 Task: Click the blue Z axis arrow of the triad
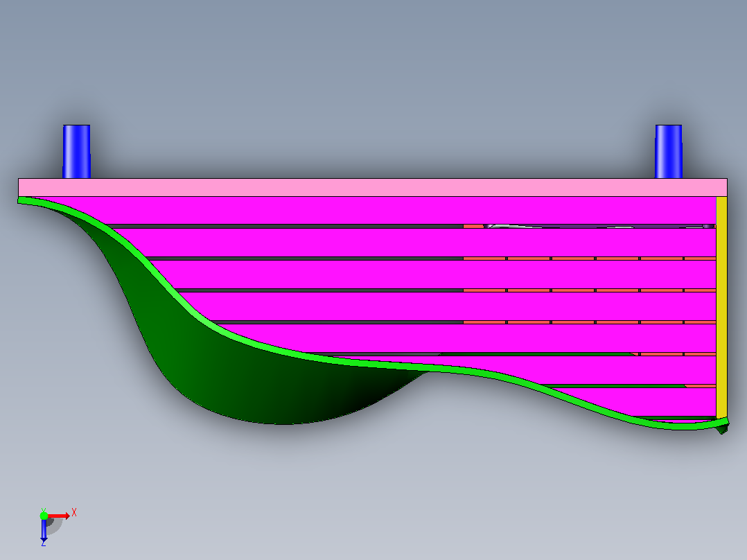point(44,530)
